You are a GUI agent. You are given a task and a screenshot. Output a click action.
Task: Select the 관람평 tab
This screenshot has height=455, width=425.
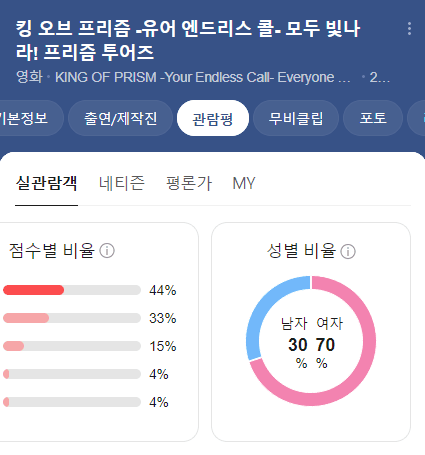tap(213, 118)
